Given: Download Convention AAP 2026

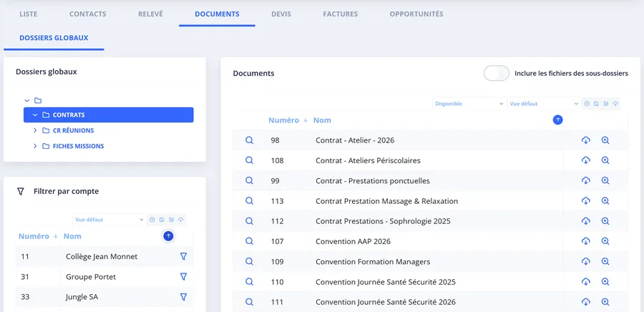Looking at the screenshot, I should [585, 241].
